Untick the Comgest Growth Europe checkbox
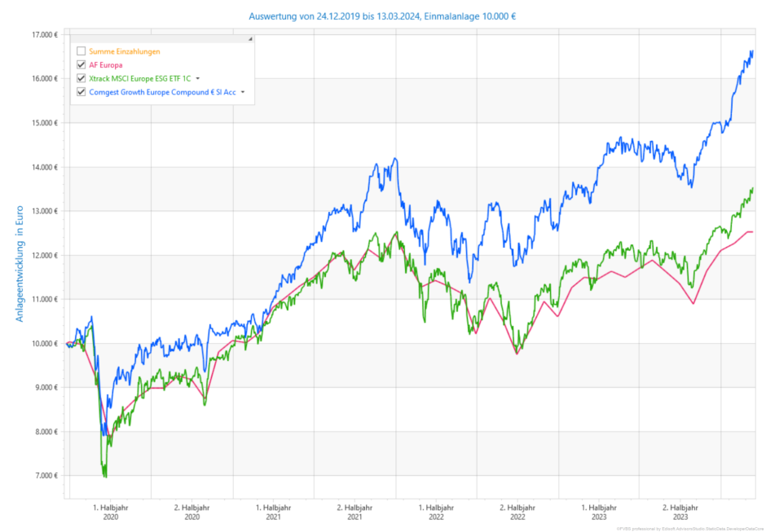 pyautogui.click(x=81, y=93)
